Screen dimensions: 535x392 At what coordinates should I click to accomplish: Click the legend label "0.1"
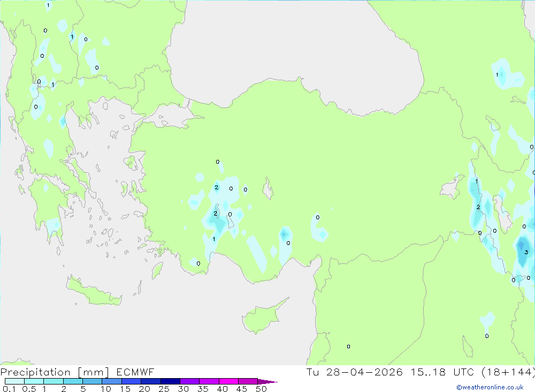(x=9, y=389)
